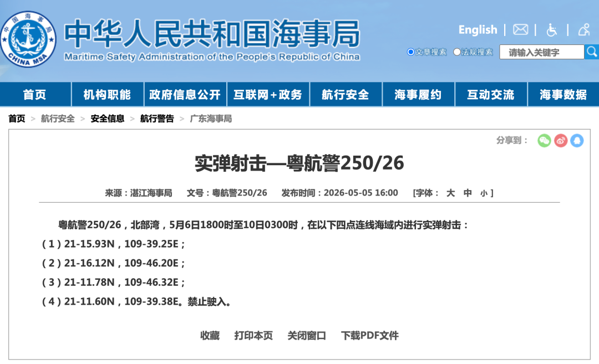Click 广东海事局 in the breadcrumb
Screen dimensions: 599x364
(211, 119)
